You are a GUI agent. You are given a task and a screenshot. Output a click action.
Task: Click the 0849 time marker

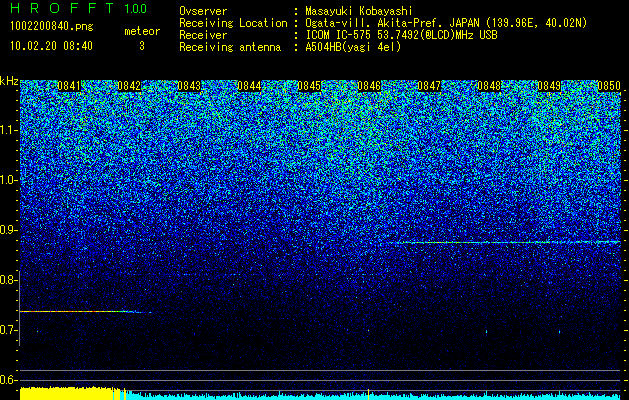pos(549,86)
